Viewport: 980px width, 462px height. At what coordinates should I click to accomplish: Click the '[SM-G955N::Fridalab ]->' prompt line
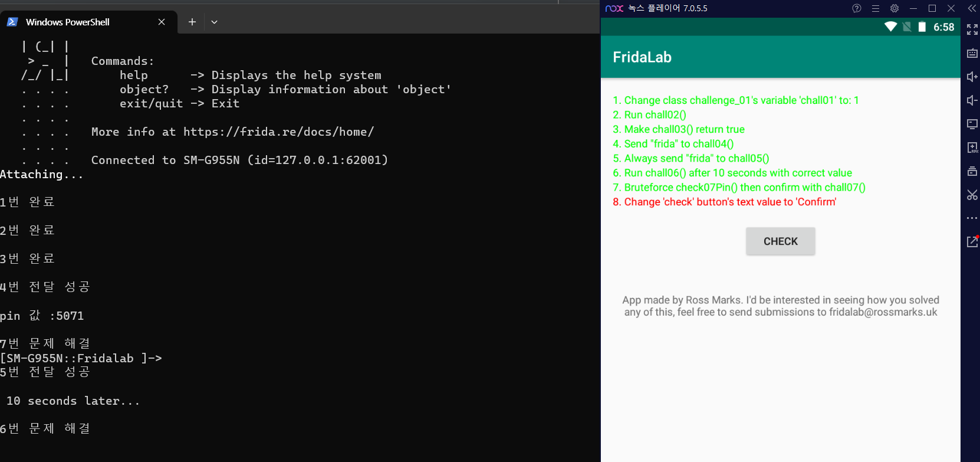[x=81, y=358]
